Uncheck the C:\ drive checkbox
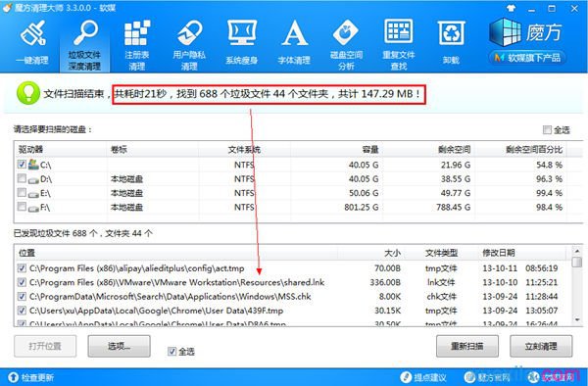The image size is (588, 386). [x=22, y=165]
